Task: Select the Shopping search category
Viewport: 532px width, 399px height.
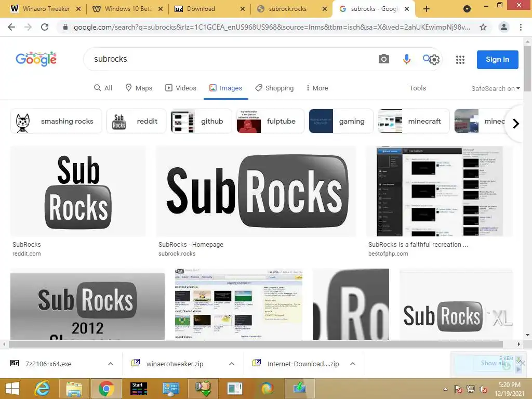Action: (x=274, y=88)
